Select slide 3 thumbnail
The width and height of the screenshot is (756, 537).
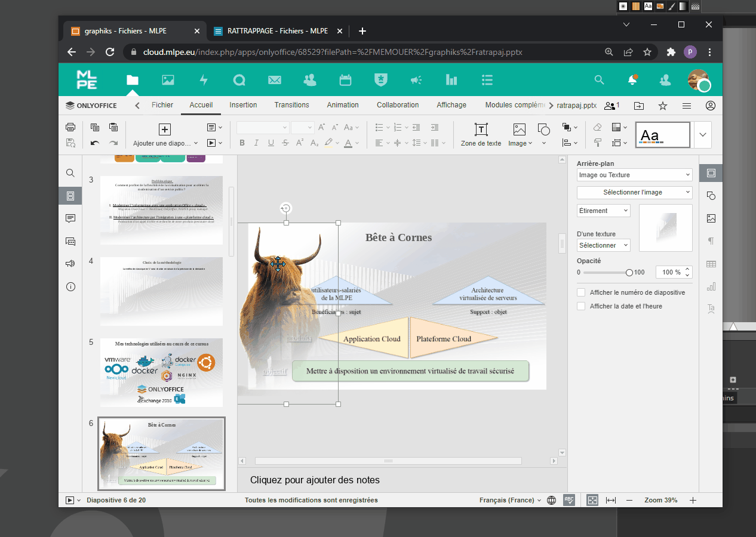[161, 210]
